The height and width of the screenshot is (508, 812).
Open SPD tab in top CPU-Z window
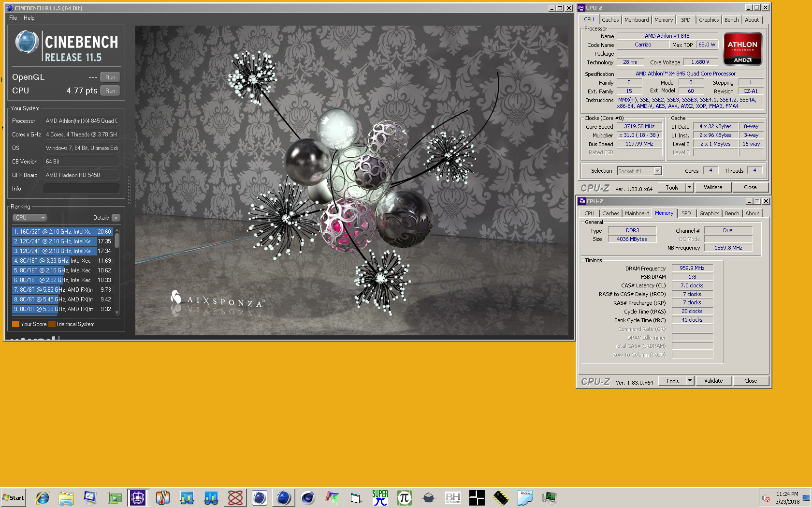(x=686, y=20)
